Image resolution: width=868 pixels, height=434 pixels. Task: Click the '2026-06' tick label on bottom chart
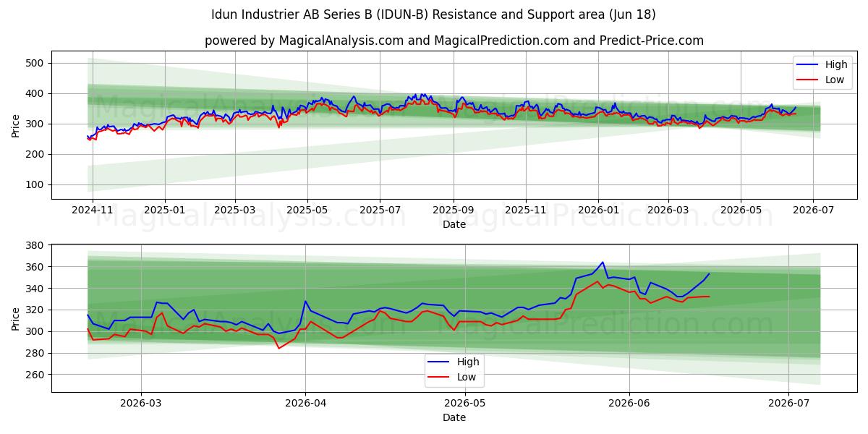click(629, 403)
